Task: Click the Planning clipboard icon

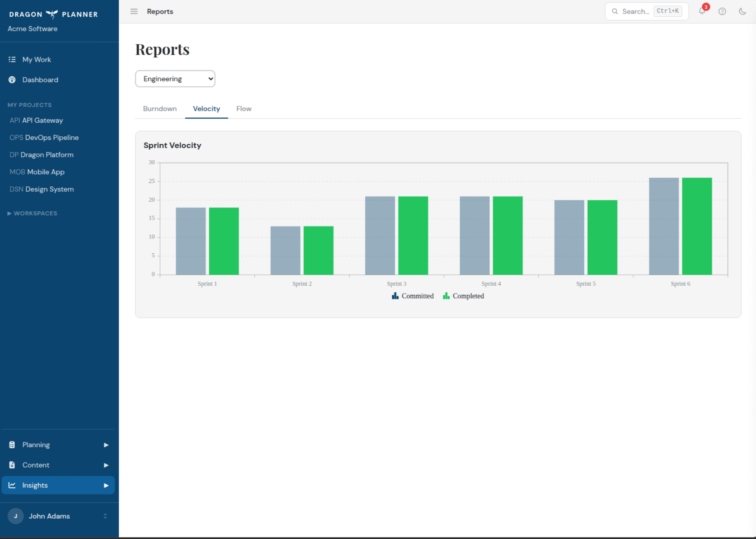Action: [12, 444]
